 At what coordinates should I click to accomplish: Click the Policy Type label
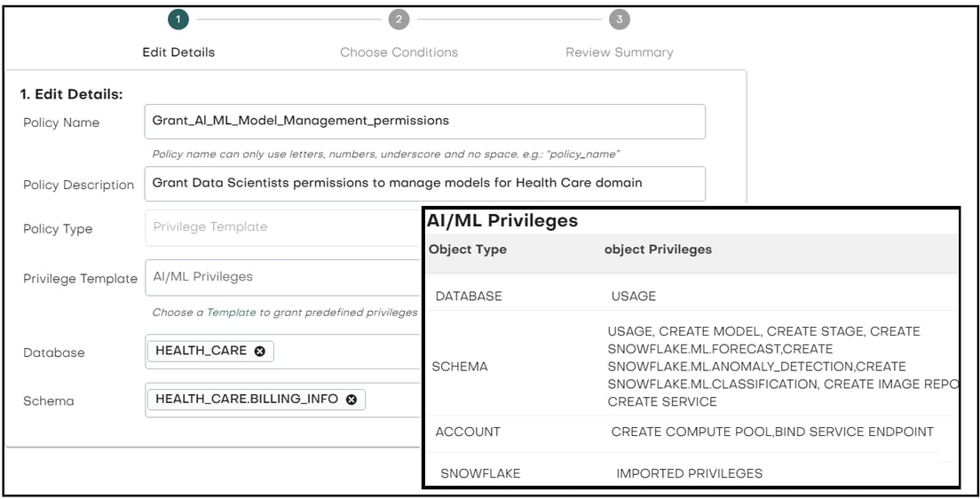[58, 229]
